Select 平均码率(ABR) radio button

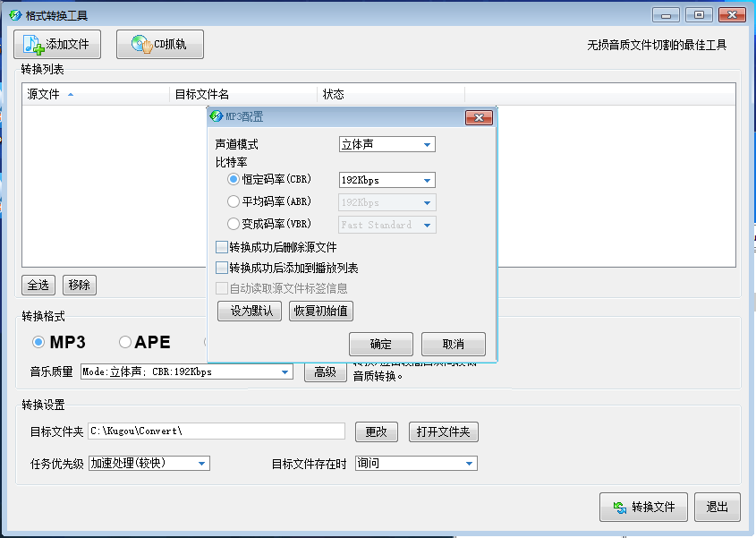coord(234,201)
